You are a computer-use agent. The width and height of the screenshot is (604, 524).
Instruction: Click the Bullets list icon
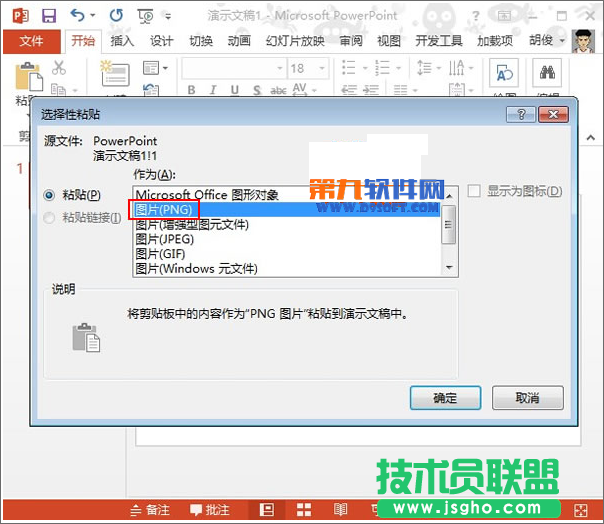(x=349, y=68)
